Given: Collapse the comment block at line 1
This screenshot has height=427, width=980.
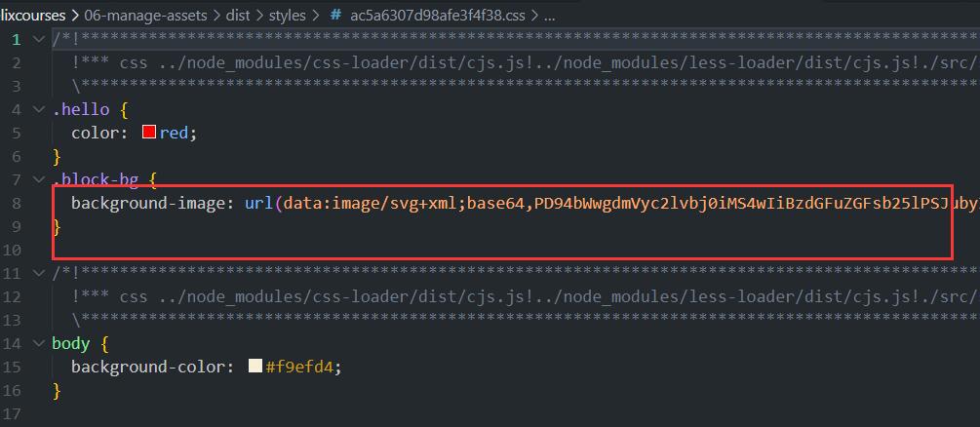Looking at the screenshot, I should (39, 39).
